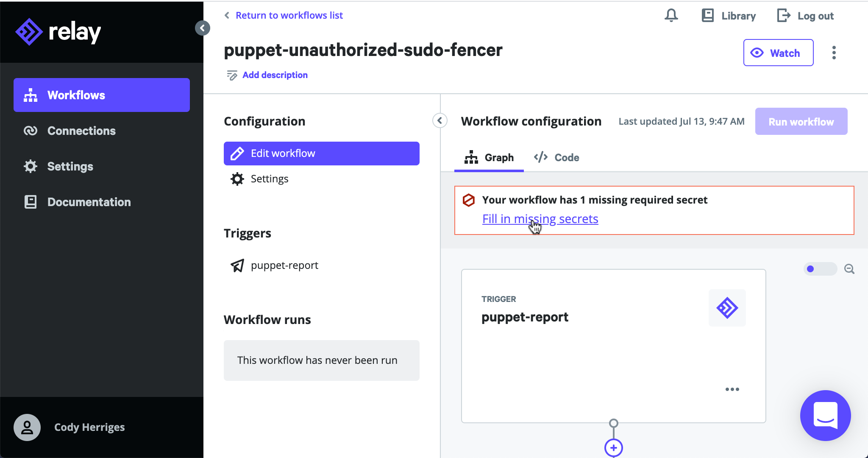Collapse the left sidebar with arrow button
This screenshot has width=868, height=458.
203,28
